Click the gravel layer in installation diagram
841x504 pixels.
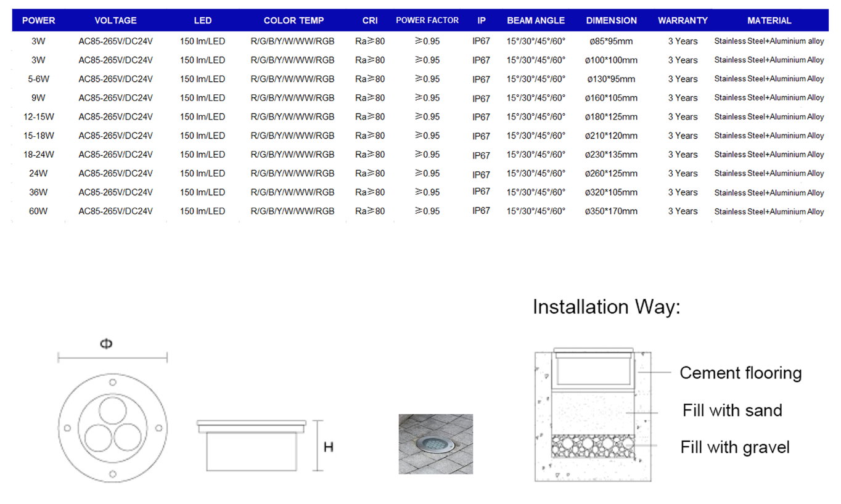593,445
